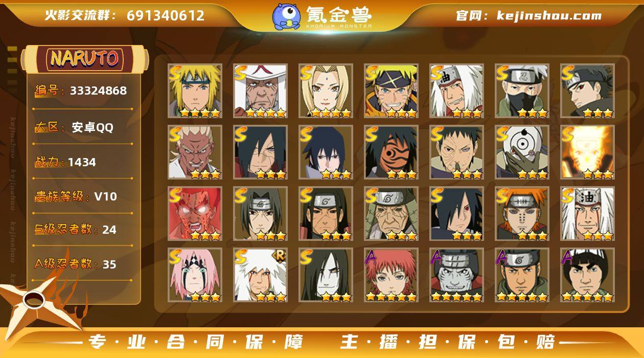Click the white-haired portrait with R badge

[x=260, y=275]
